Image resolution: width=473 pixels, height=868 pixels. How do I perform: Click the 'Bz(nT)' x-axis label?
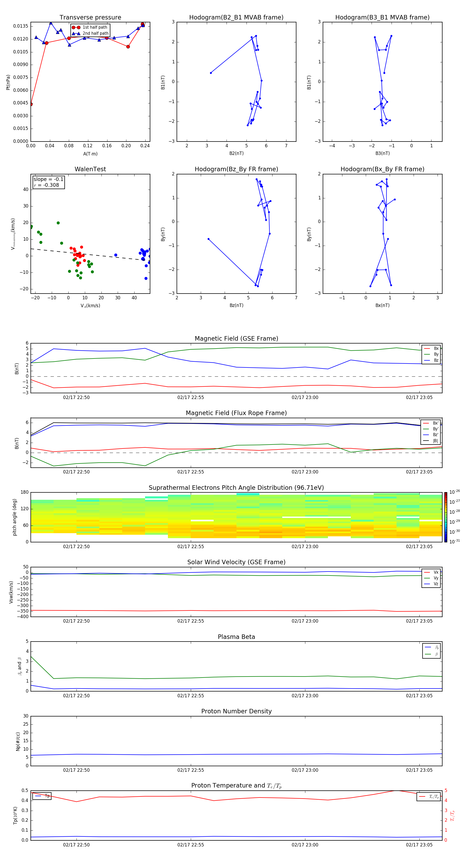[x=236, y=305]
